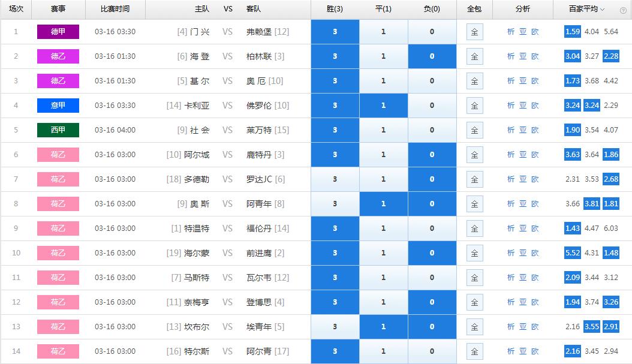Open 欧 European odds for match 1

click(535, 32)
